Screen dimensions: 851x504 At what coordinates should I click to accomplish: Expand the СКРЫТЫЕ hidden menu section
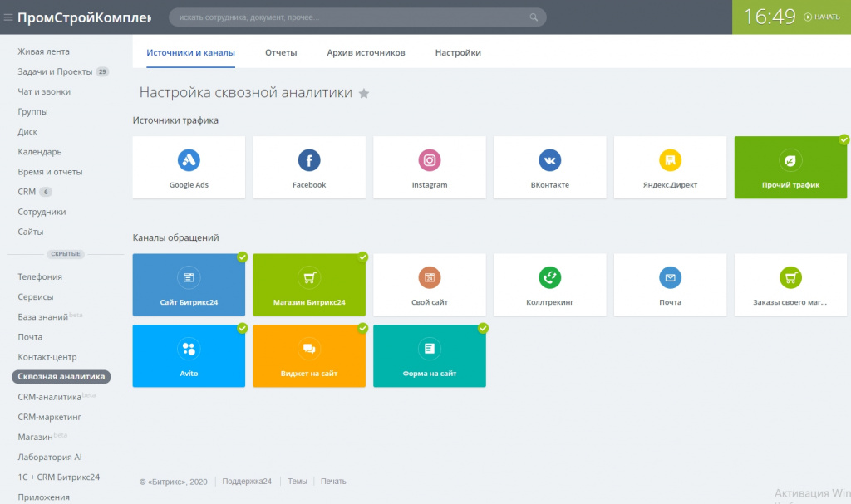[x=65, y=254]
